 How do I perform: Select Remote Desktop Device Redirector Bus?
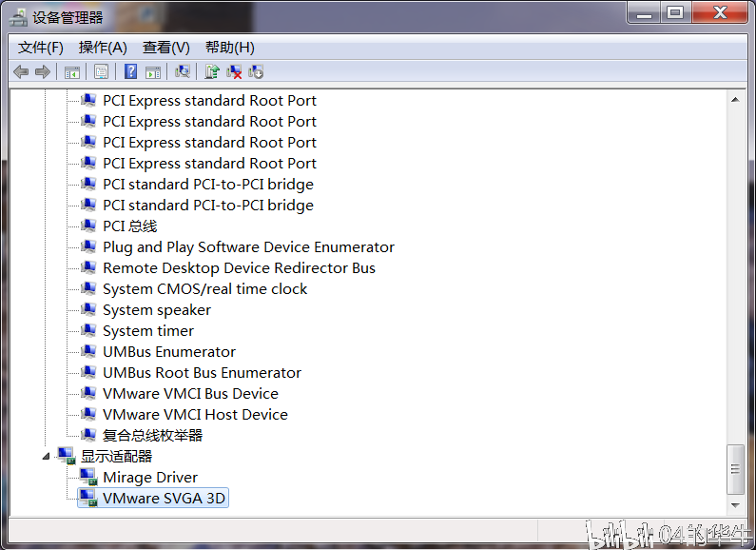coord(239,267)
